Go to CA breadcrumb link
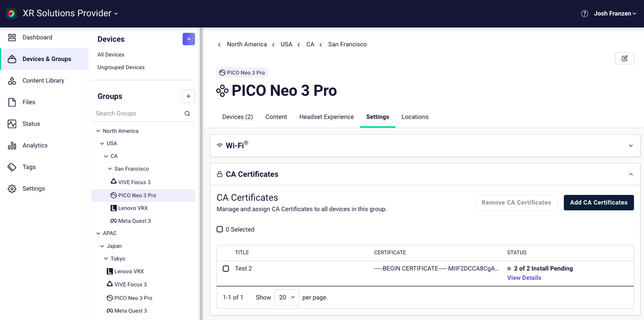644x320 pixels. [x=310, y=44]
